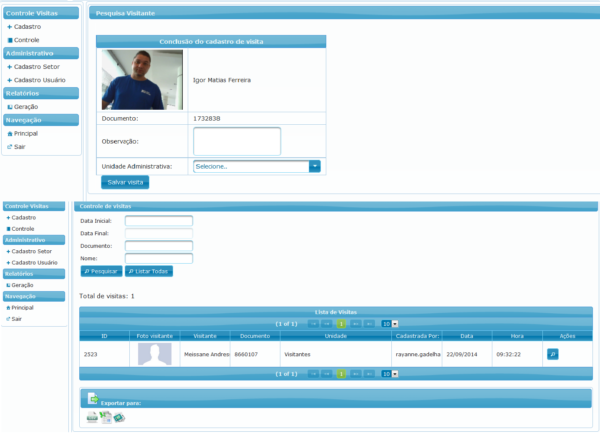Image resolution: width=600 pixels, height=433 pixels.
Task: Click the plus icon beside upper Cadastro Setor
Action: pos(10,67)
